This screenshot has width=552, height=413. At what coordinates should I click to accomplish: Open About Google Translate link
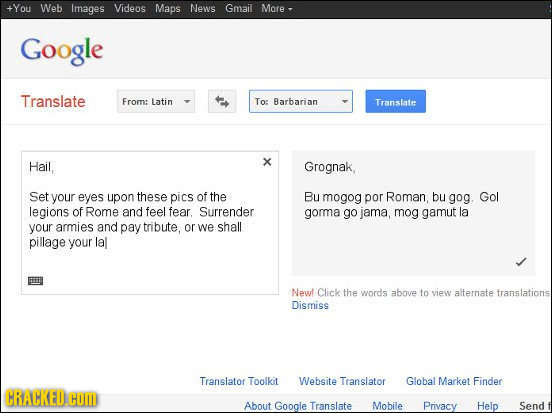tap(298, 406)
